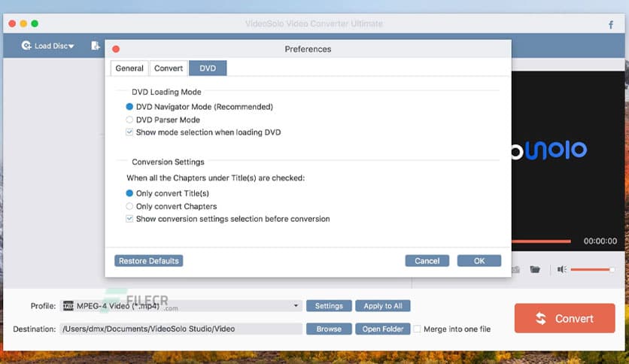Image resolution: width=629 pixels, height=364 pixels.
Task: Close the Preferences dialog with red dot
Action: (x=116, y=49)
